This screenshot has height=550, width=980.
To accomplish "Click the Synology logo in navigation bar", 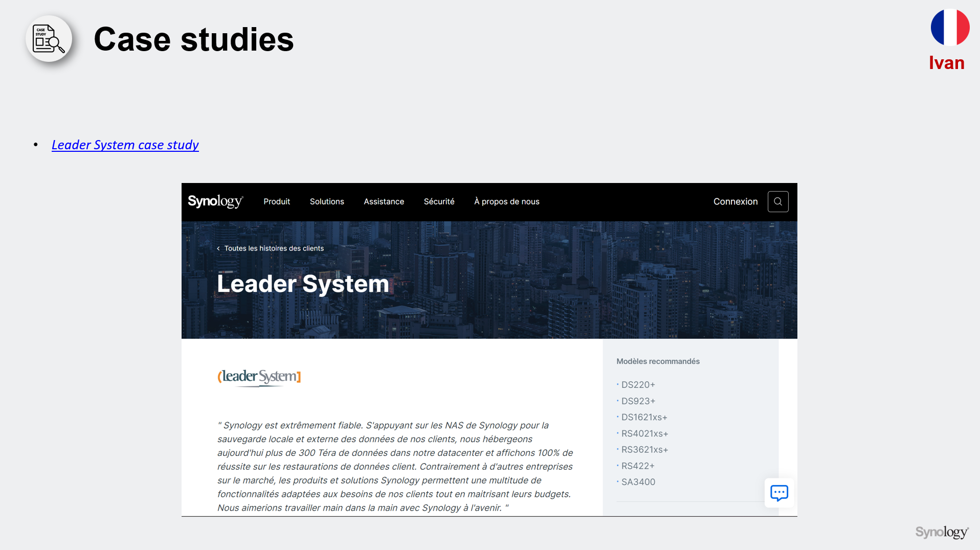I will coord(215,201).
